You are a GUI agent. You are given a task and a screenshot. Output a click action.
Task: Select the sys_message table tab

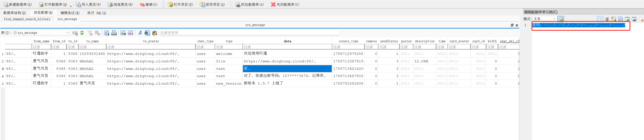tap(67, 19)
